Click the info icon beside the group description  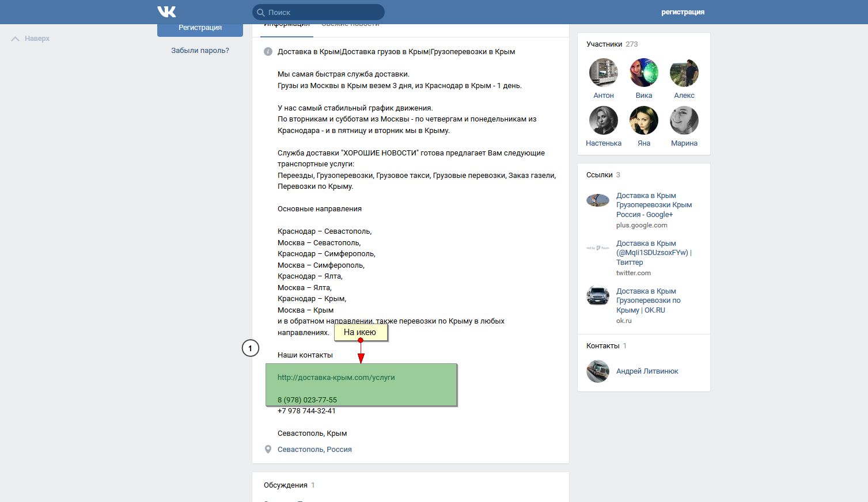pos(268,52)
